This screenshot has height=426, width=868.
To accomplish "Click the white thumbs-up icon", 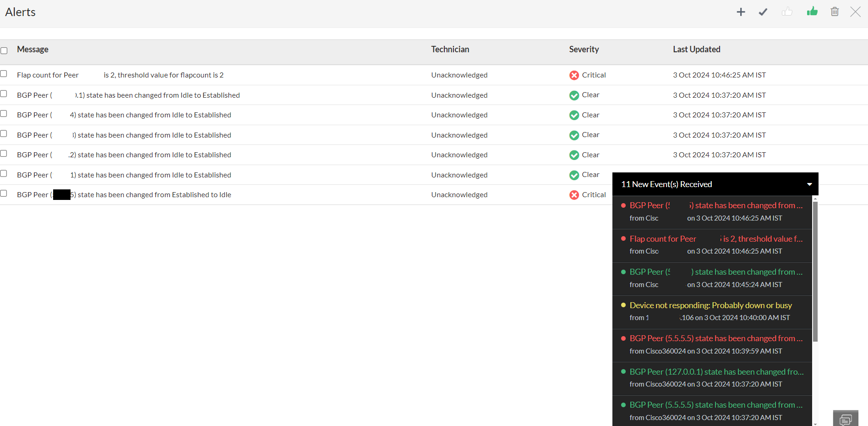I will tap(787, 11).
